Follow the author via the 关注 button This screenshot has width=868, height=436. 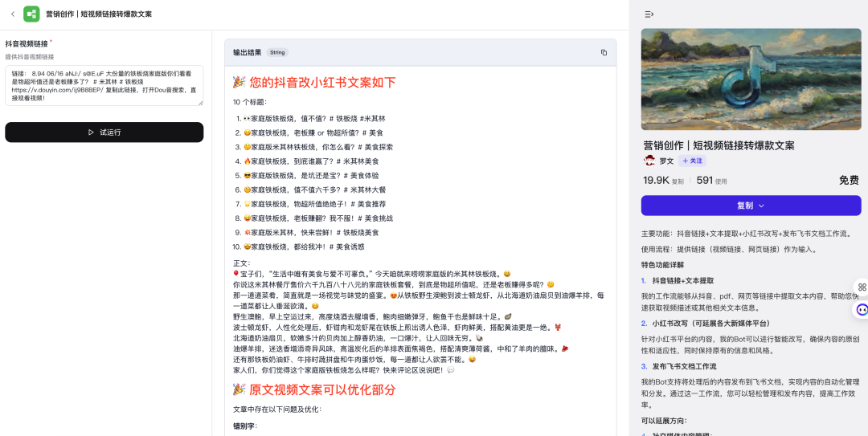(692, 161)
